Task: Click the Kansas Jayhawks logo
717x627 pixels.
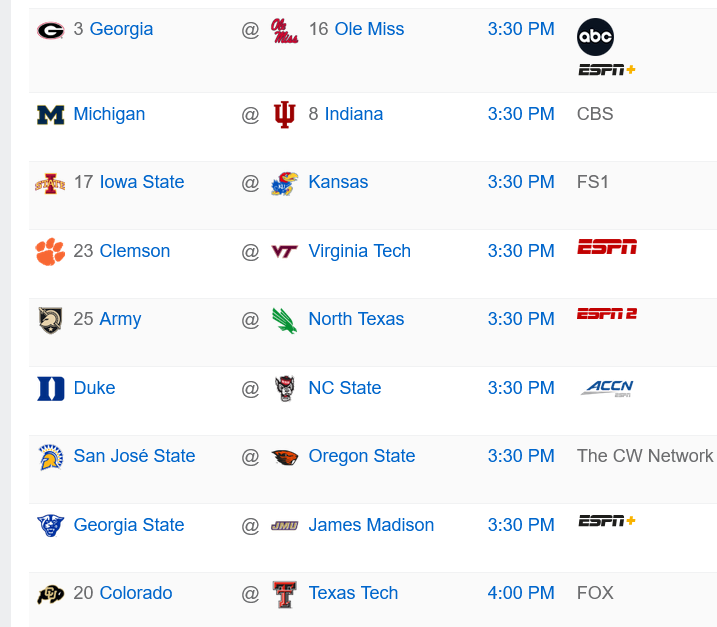Action: pyautogui.click(x=285, y=183)
